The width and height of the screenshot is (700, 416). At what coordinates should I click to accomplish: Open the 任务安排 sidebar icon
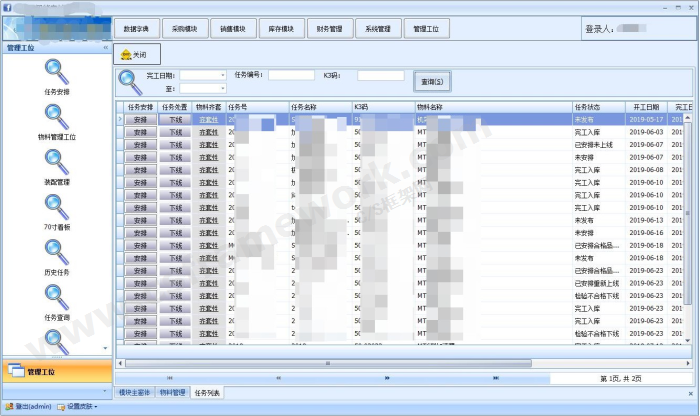click(57, 72)
